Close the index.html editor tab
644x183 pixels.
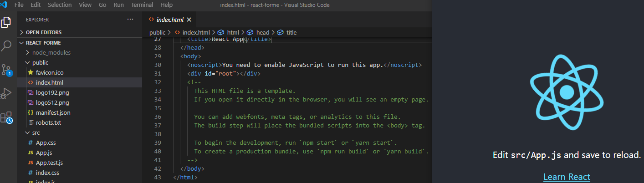[x=189, y=20]
